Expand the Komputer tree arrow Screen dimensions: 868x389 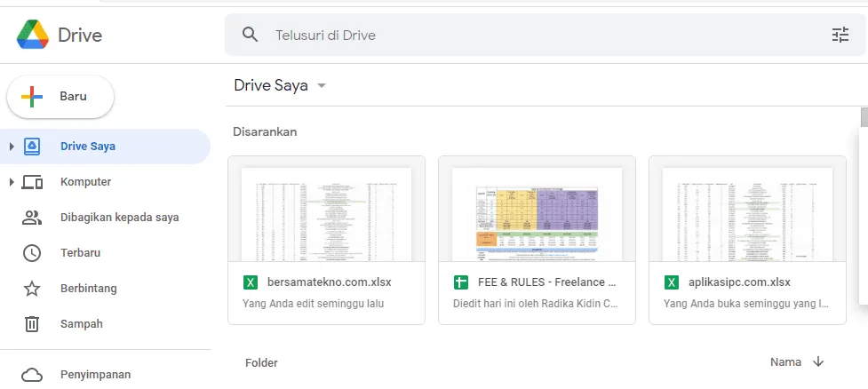[12, 182]
